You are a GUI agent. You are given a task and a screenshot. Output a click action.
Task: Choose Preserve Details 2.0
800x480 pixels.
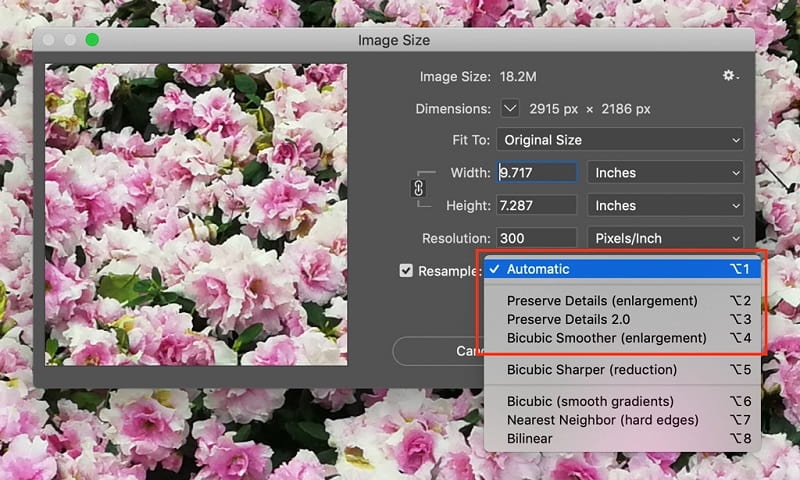tap(568, 320)
